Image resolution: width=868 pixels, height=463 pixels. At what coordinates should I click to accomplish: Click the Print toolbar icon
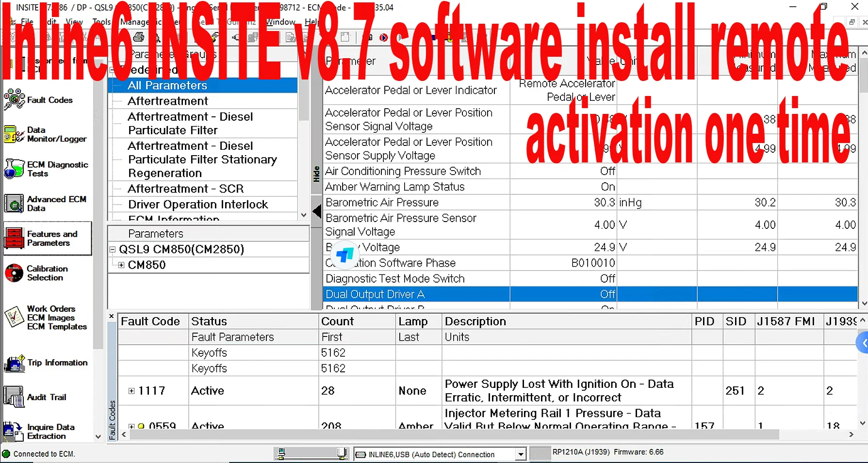point(139,37)
